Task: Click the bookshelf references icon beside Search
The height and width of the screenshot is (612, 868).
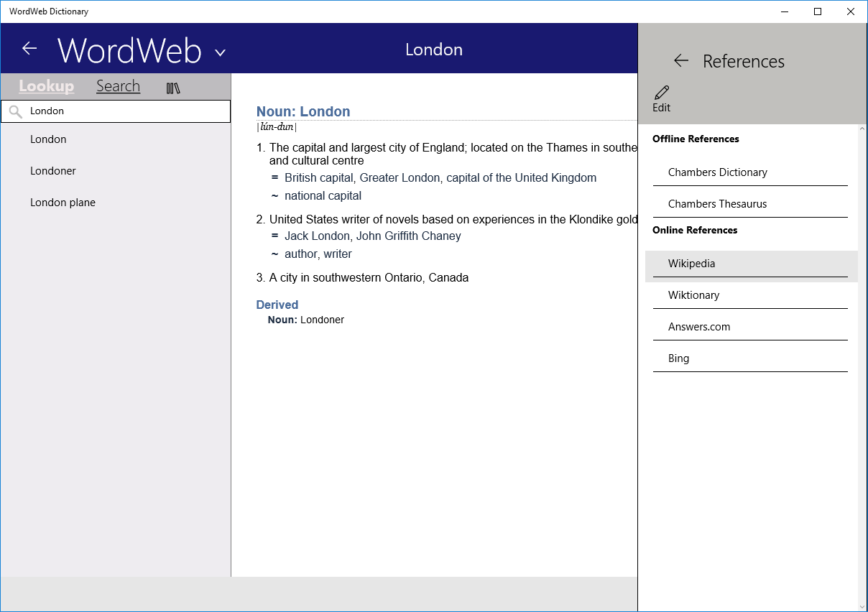Action: (172, 86)
